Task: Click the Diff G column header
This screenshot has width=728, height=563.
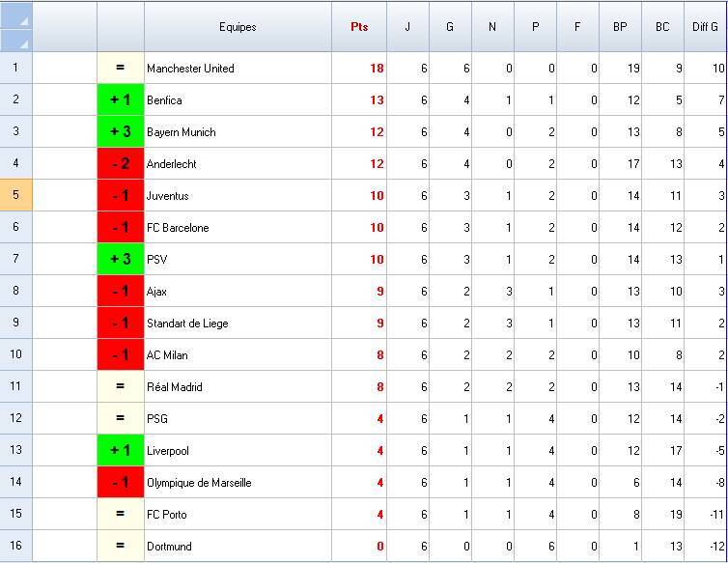Action: pos(705,27)
